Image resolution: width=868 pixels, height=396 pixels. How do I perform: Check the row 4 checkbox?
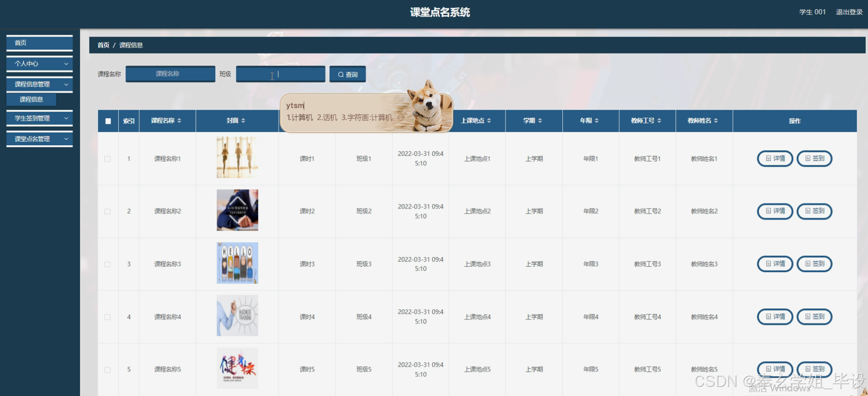108,317
